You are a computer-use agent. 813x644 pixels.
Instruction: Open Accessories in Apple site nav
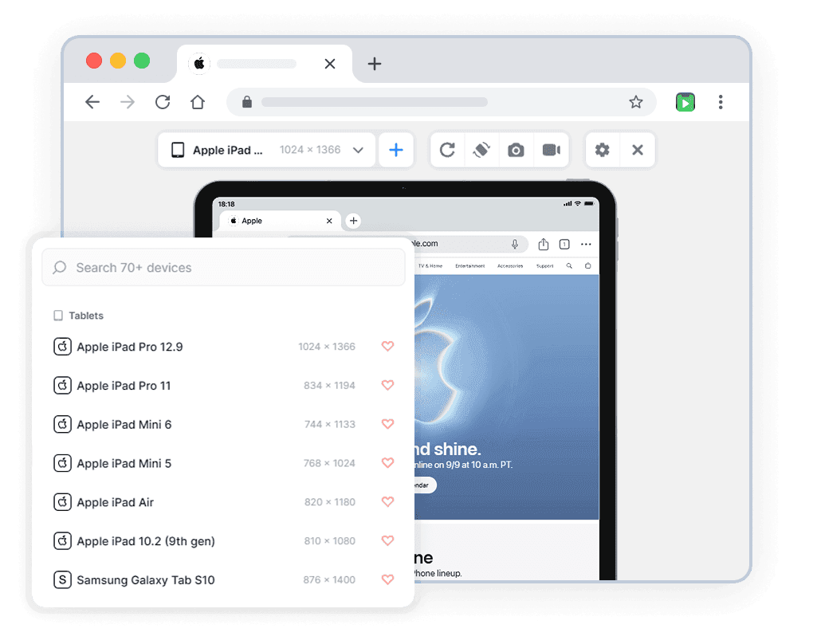(510, 266)
